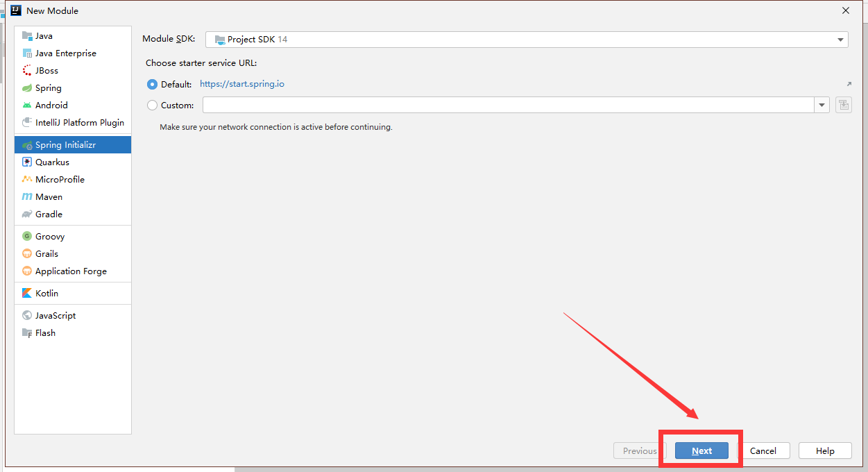868x472 pixels.
Task: Open the start.spring.io link
Action: (x=242, y=84)
